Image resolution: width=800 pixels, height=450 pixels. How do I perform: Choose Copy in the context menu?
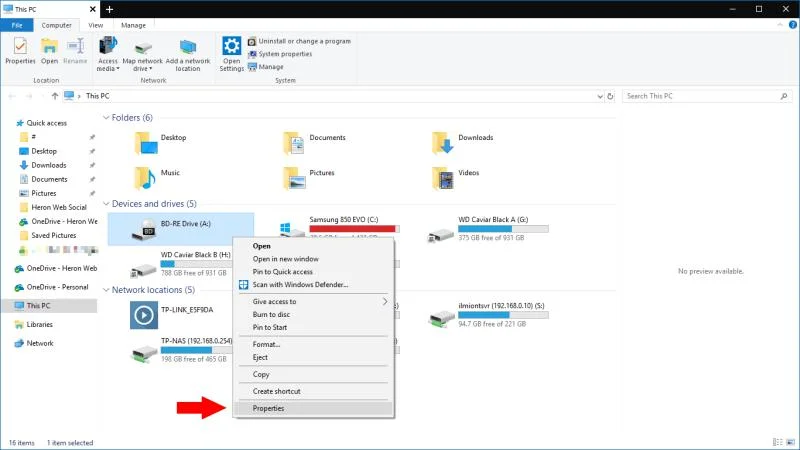tap(261, 374)
